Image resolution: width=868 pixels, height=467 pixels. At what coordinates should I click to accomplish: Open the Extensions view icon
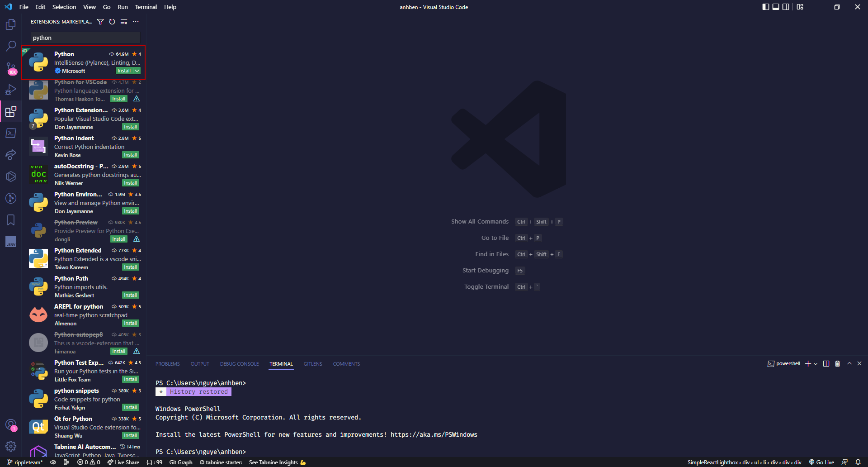pos(11,111)
